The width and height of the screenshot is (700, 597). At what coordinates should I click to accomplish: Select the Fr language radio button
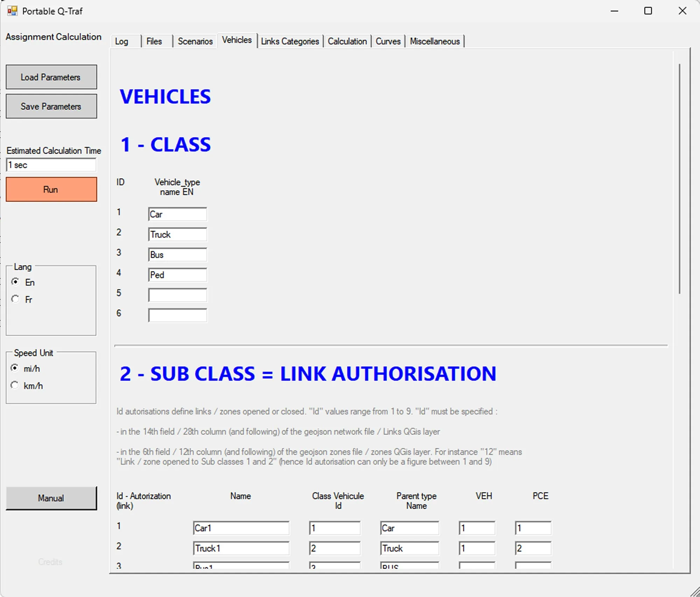15,299
